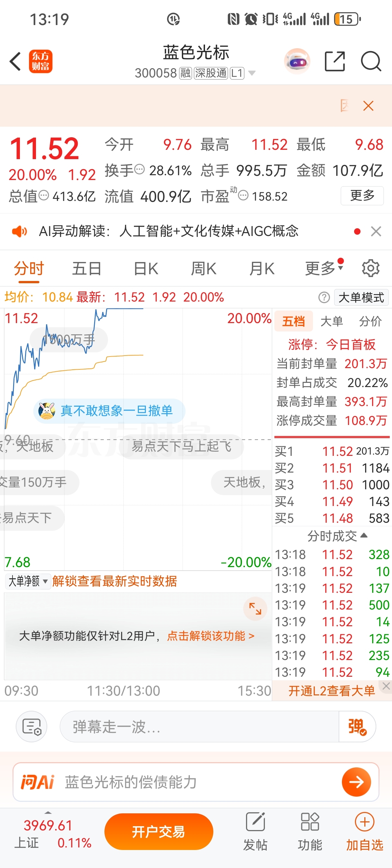The image size is (392, 868).
Task: Tap 解锁查看最新实时数据 link
Action: (114, 581)
